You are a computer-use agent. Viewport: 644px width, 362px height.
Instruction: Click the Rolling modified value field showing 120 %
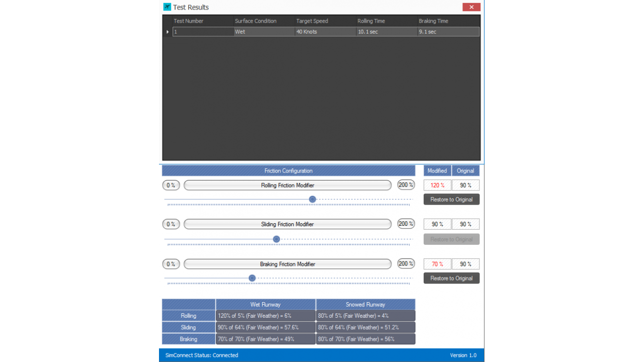437,185
